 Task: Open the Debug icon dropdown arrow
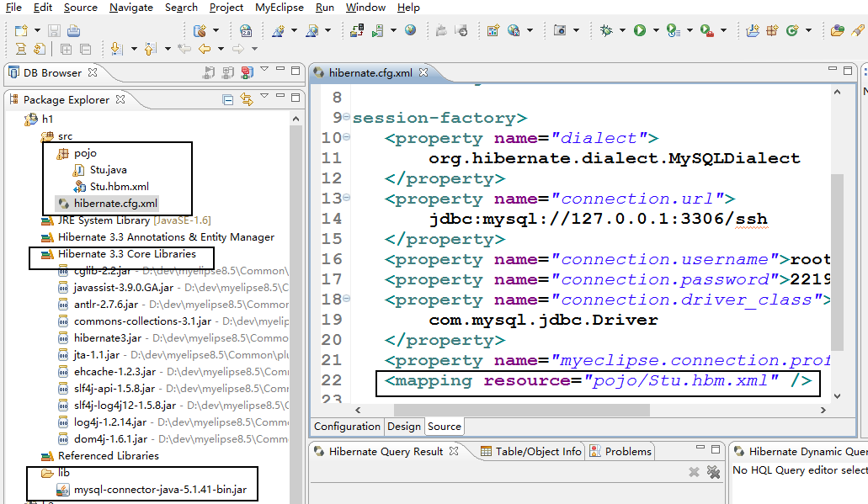pyautogui.click(x=622, y=30)
